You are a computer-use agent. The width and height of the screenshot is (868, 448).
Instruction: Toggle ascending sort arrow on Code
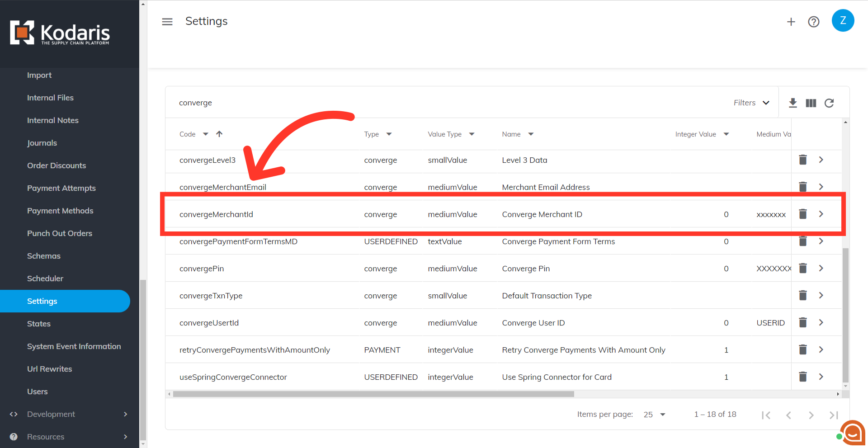tap(219, 134)
